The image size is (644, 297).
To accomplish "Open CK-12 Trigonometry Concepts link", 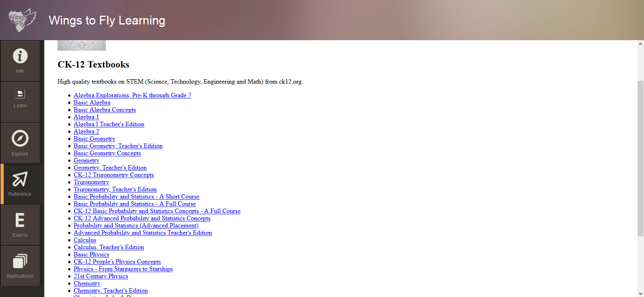I will (114, 175).
